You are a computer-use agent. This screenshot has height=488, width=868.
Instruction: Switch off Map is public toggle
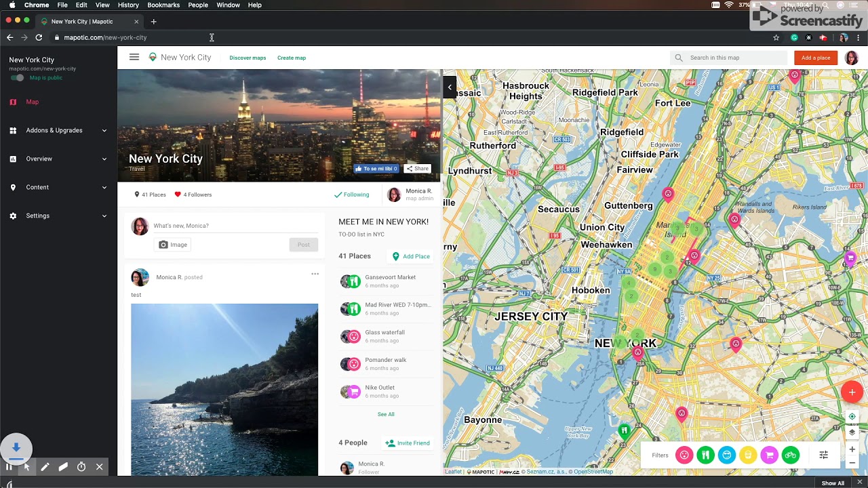(18, 78)
